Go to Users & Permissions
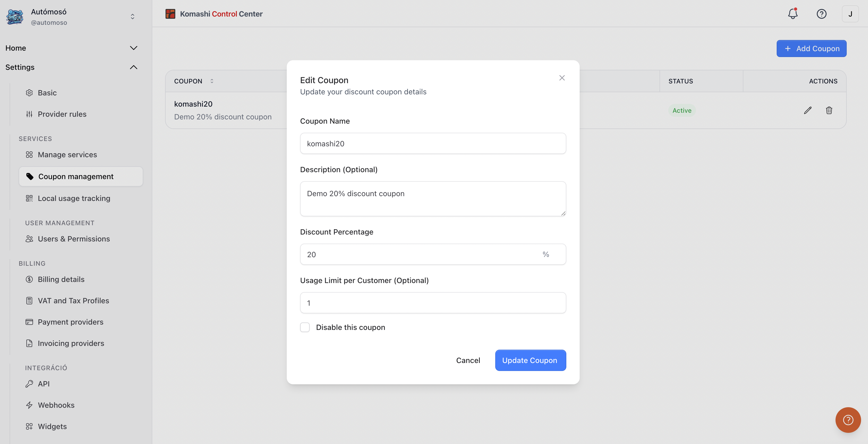Image resolution: width=868 pixels, height=444 pixels. tap(74, 239)
